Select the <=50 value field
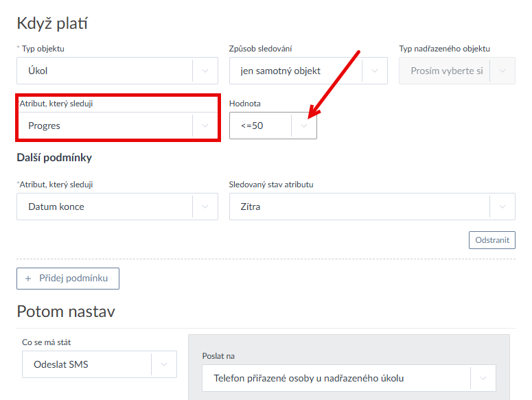Image resolution: width=532 pixels, height=400 pixels. click(261, 126)
